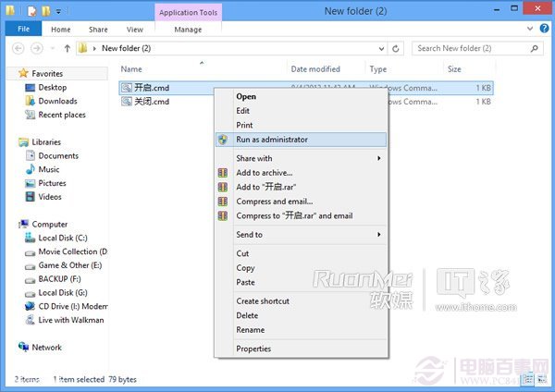Image resolution: width=555 pixels, height=392 pixels.
Task: Sort by the Date modified column header
Action: click(315, 69)
